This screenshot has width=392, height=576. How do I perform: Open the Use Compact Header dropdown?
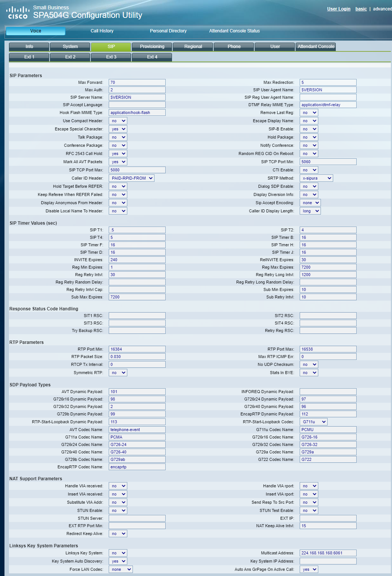[x=118, y=121]
